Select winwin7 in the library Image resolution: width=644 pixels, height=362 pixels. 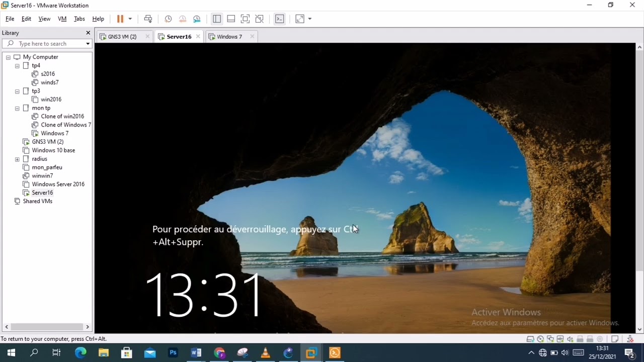(42, 176)
